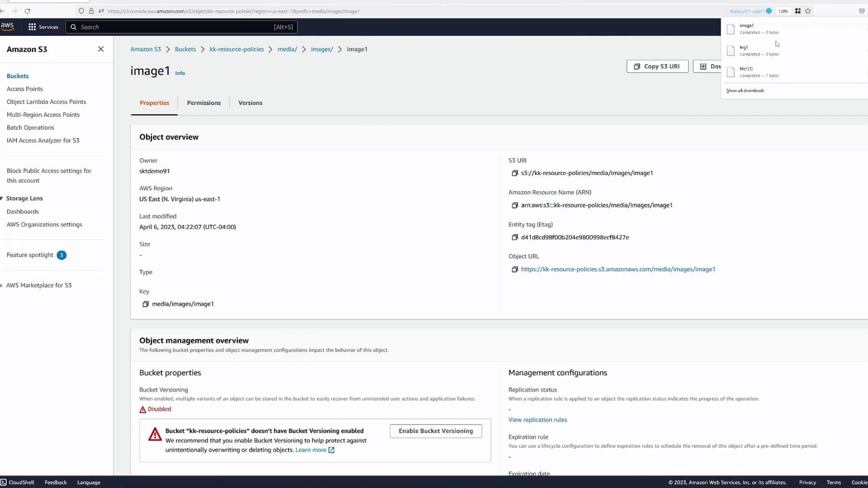Switch to the Permissions tab
This screenshot has width=868, height=488.
(204, 103)
